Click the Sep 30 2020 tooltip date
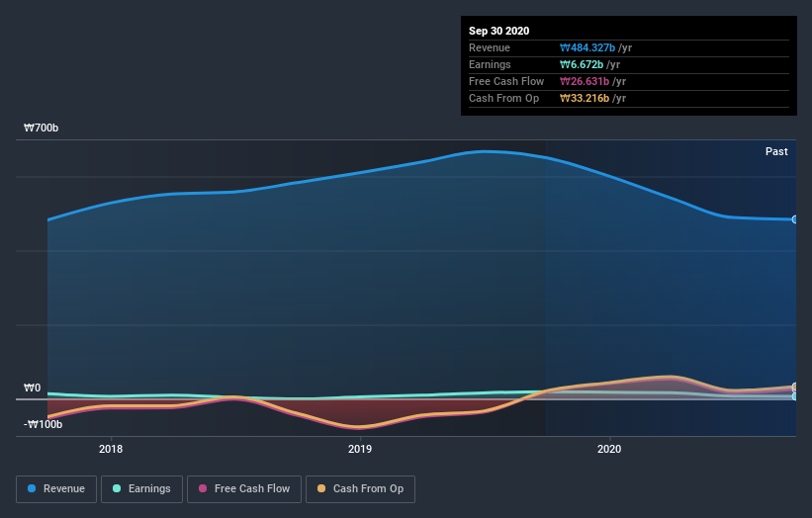812x518 pixels. click(498, 31)
